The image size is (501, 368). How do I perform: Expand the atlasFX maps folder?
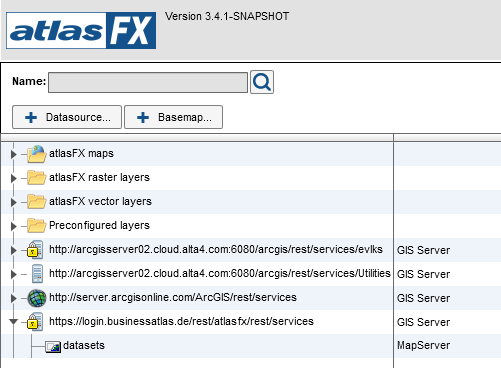click(13, 154)
